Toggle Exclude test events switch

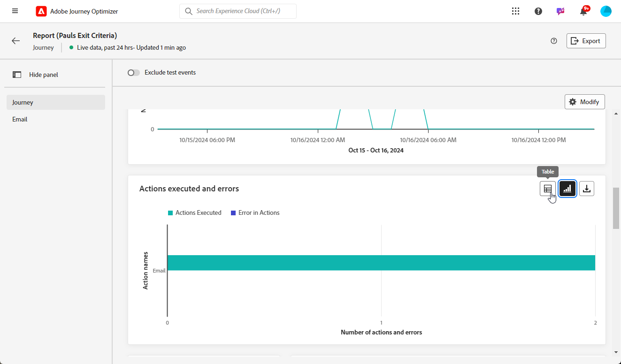click(x=134, y=73)
